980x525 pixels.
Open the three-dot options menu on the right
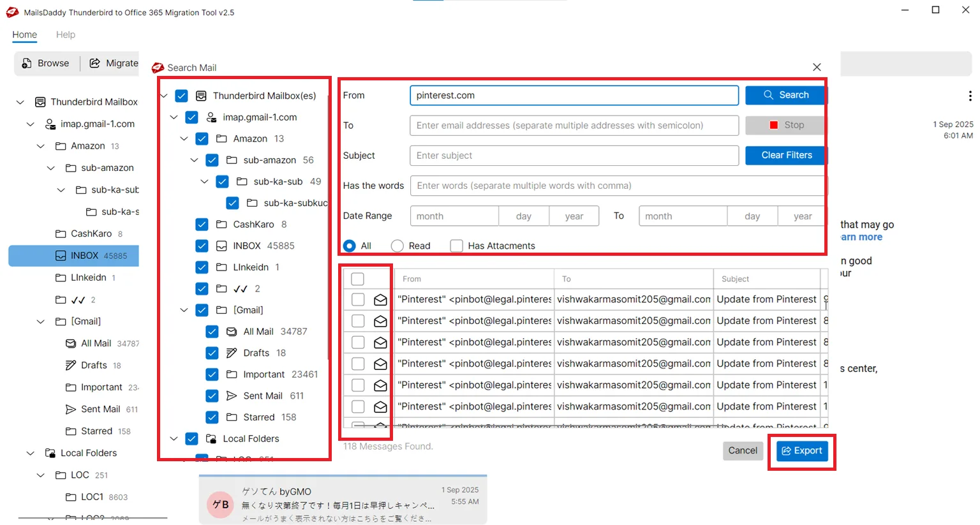[969, 96]
